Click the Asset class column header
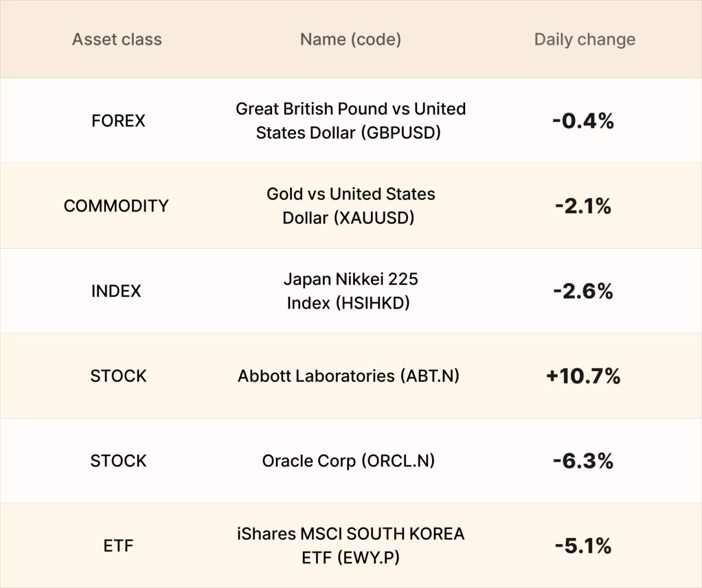This screenshot has height=588, width=702. pyautogui.click(x=117, y=39)
